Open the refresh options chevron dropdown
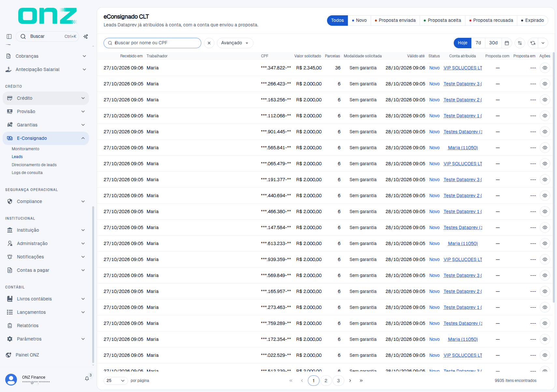Viewport: 557px width, 392px height. (x=543, y=43)
